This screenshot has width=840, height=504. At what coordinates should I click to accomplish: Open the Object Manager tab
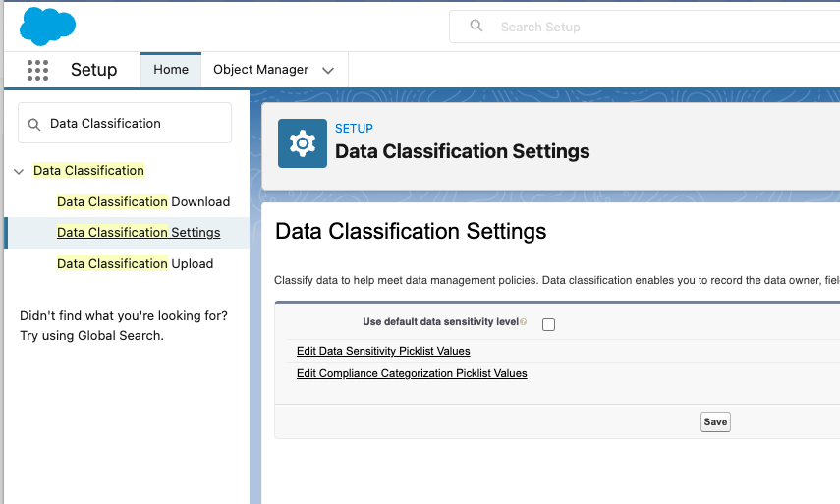261,70
